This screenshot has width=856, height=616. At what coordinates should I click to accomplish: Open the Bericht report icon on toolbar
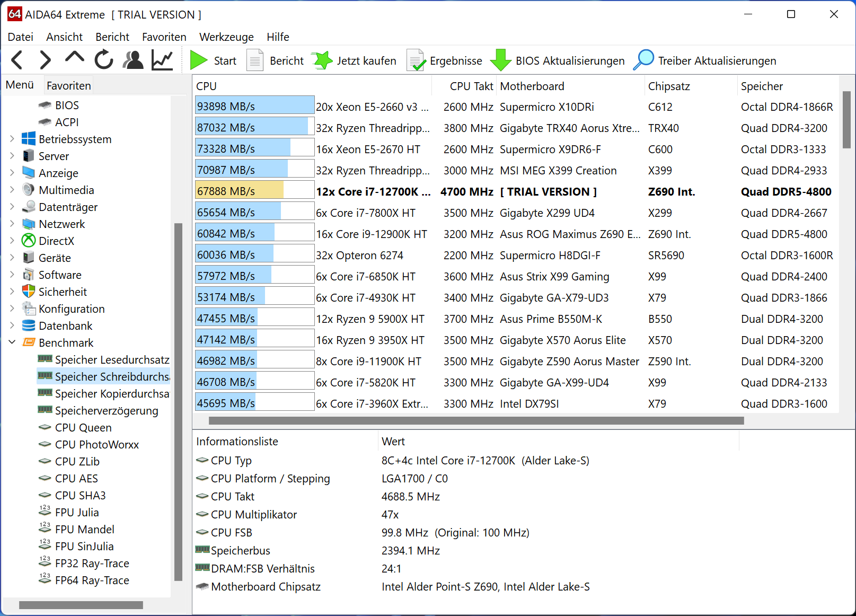(255, 60)
